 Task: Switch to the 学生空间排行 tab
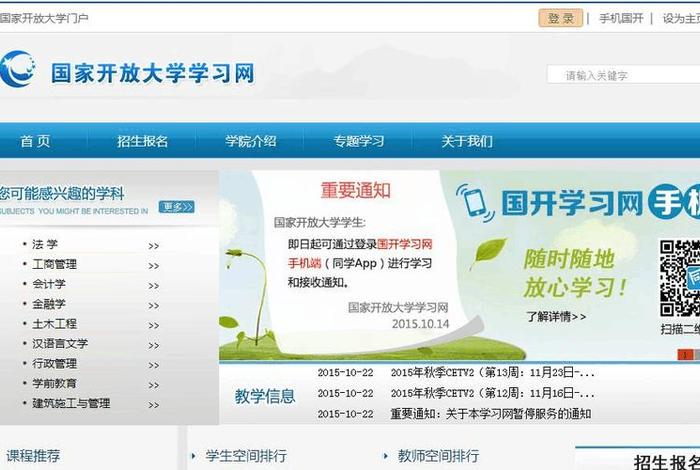[x=246, y=456]
